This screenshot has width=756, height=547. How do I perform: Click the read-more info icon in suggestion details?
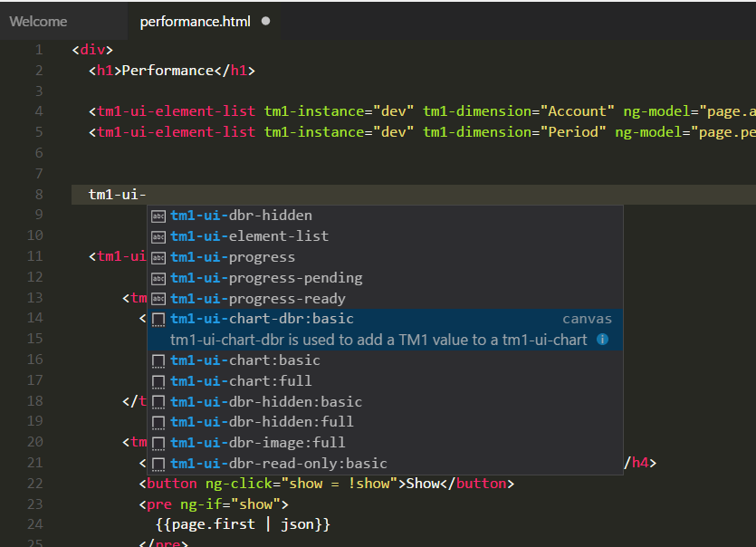(603, 340)
